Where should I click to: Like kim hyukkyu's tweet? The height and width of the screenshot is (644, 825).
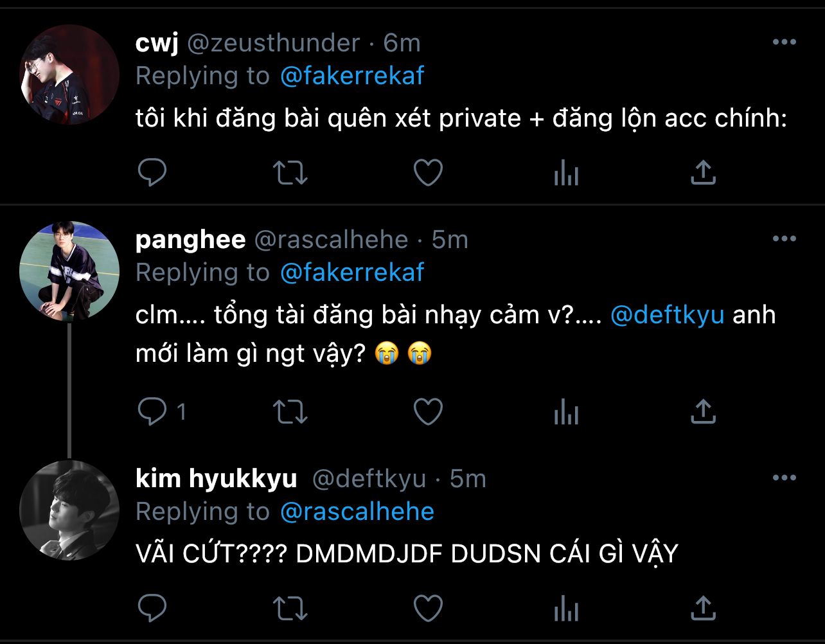(428, 607)
